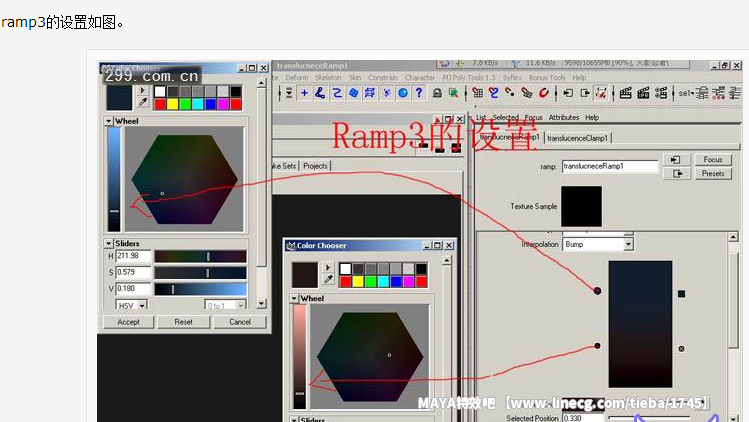Open the Skeleton menu
Image resolution: width=749 pixels, height=422 pixels.
[328, 77]
